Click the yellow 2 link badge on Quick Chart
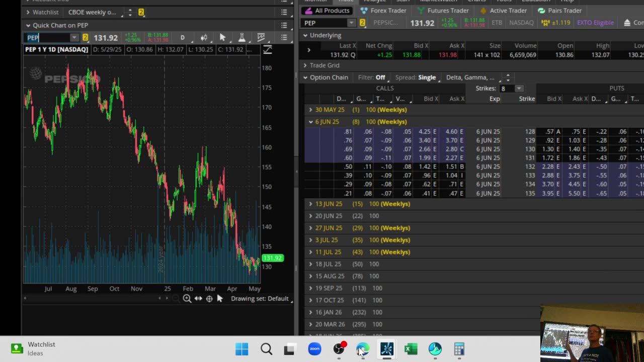 tap(85, 38)
